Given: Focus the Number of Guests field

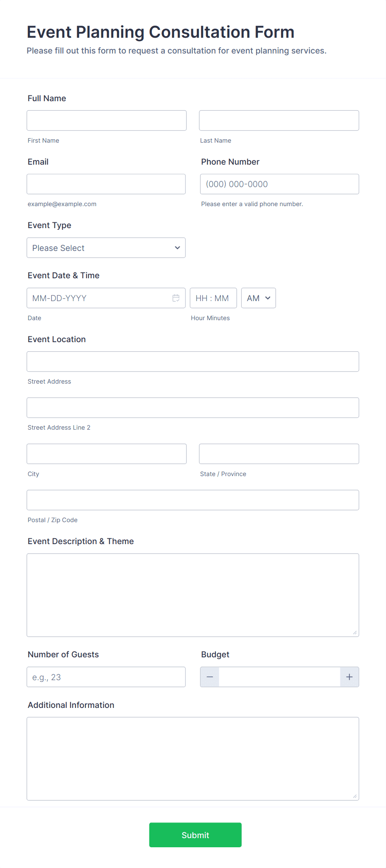Looking at the screenshot, I should 106,676.
